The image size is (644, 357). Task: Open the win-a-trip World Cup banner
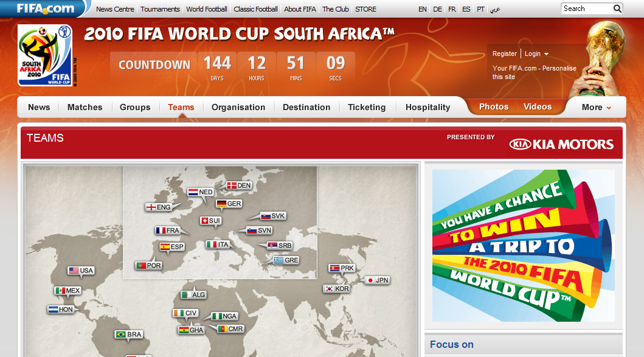523,246
